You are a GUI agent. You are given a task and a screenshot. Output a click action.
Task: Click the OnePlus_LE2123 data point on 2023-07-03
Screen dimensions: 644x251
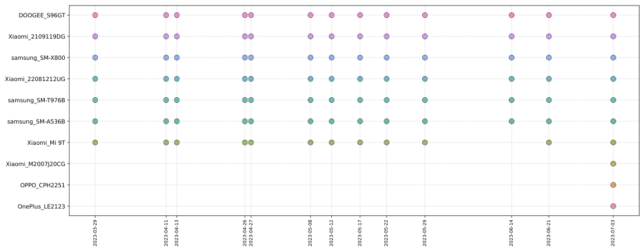coord(613,206)
